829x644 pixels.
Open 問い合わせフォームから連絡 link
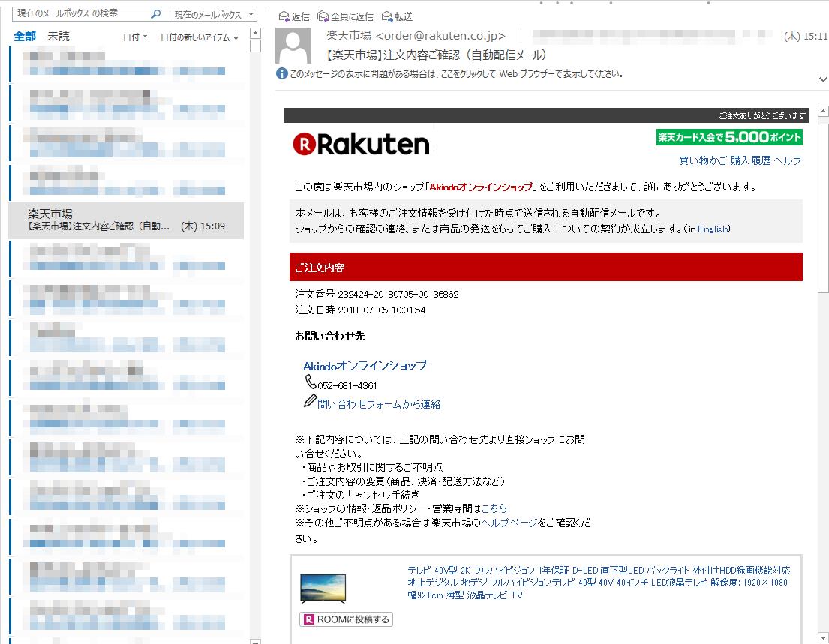(x=379, y=404)
